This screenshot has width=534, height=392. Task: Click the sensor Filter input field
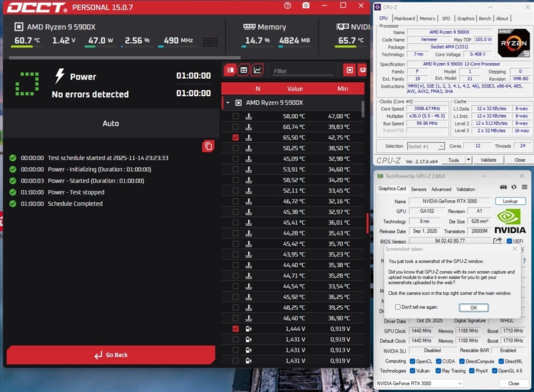(304, 71)
